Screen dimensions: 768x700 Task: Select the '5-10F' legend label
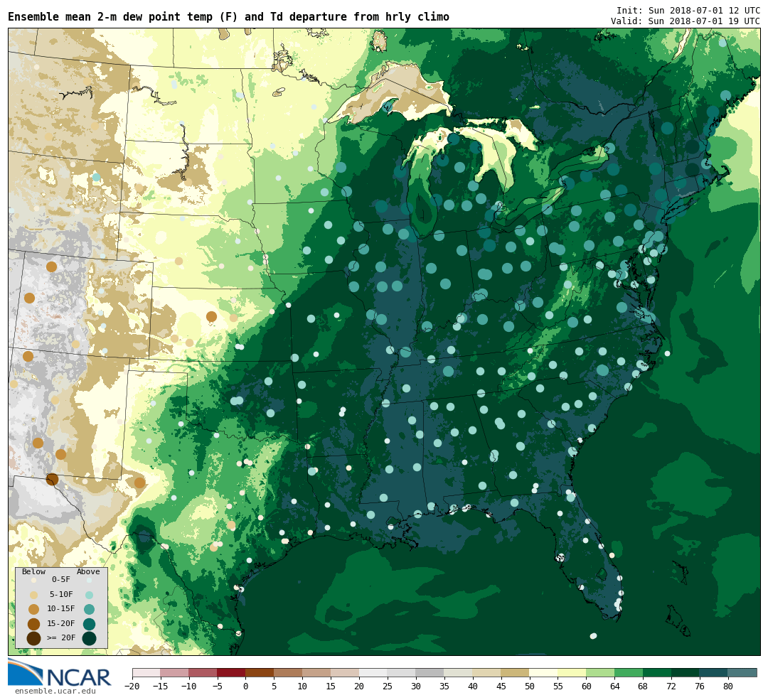pyautogui.click(x=61, y=594)
